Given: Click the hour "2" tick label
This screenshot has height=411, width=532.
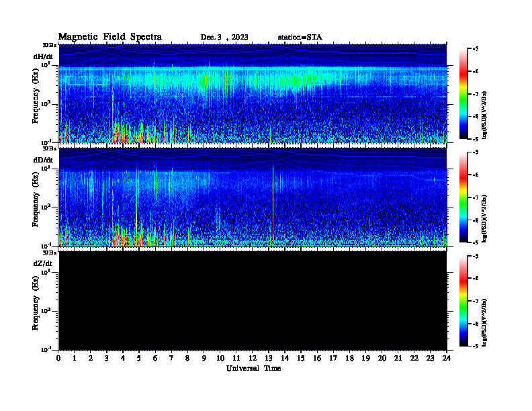Looking at the screenshot, I should click(x=90, y=359).
